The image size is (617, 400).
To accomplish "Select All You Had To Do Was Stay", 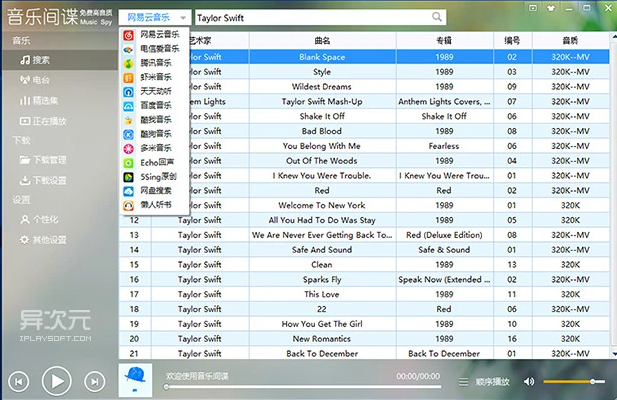I will tap(322, 220).
